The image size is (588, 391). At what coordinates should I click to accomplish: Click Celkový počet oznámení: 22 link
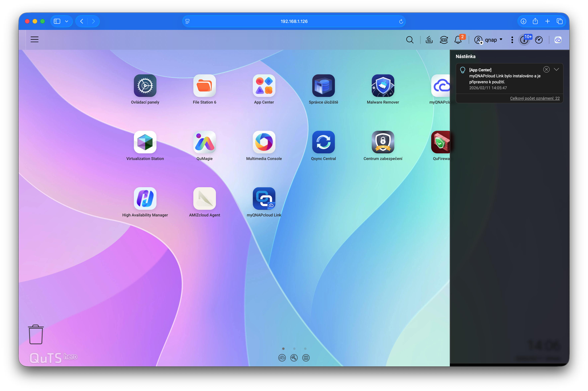[535, 98]
